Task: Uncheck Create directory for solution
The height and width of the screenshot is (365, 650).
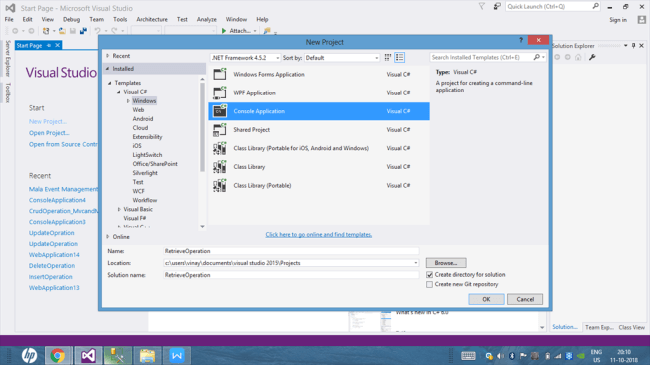Action: (x=429, y=275)
